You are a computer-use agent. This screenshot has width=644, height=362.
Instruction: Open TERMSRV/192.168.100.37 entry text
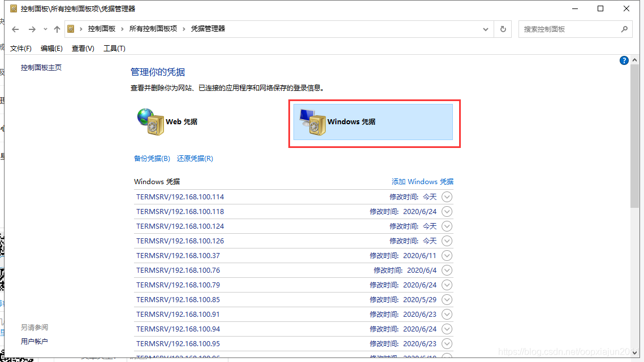coord(178,256)
